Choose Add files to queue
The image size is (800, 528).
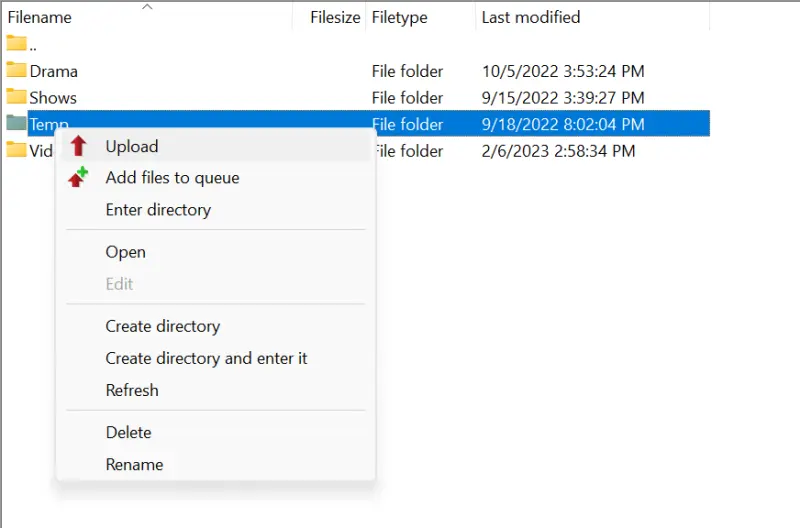click(172, 178)
